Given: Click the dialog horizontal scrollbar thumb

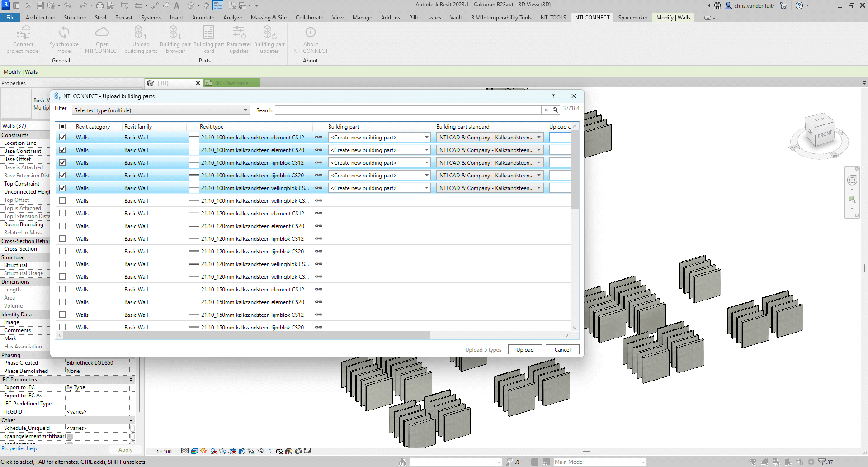Looking at the screenshot, I should (247, 335).
